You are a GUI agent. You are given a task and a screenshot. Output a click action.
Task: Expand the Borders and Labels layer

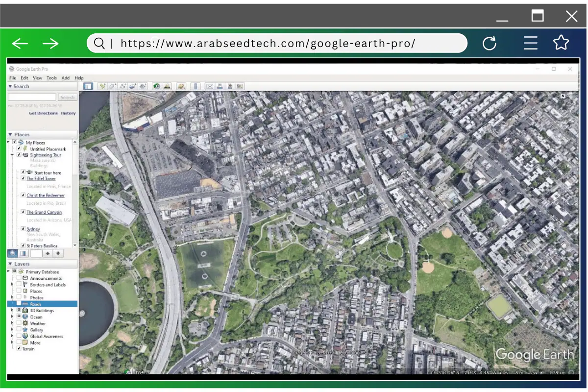(x=12, y=284)
